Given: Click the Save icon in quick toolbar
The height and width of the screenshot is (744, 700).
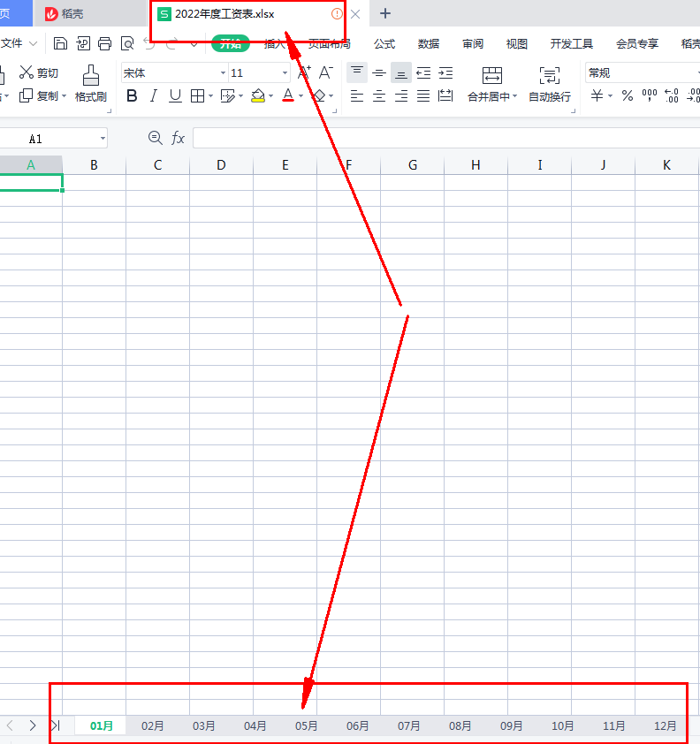Looking at the screenshot, I should pyautogui.click(x=60, y=43).
